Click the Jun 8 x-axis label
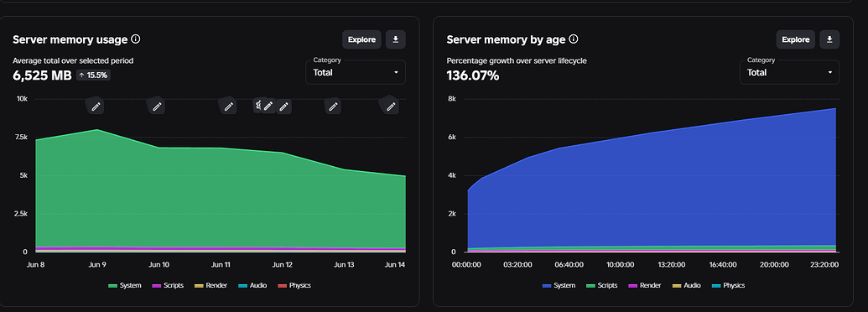 pyautogui.click(x=35, y=264)
